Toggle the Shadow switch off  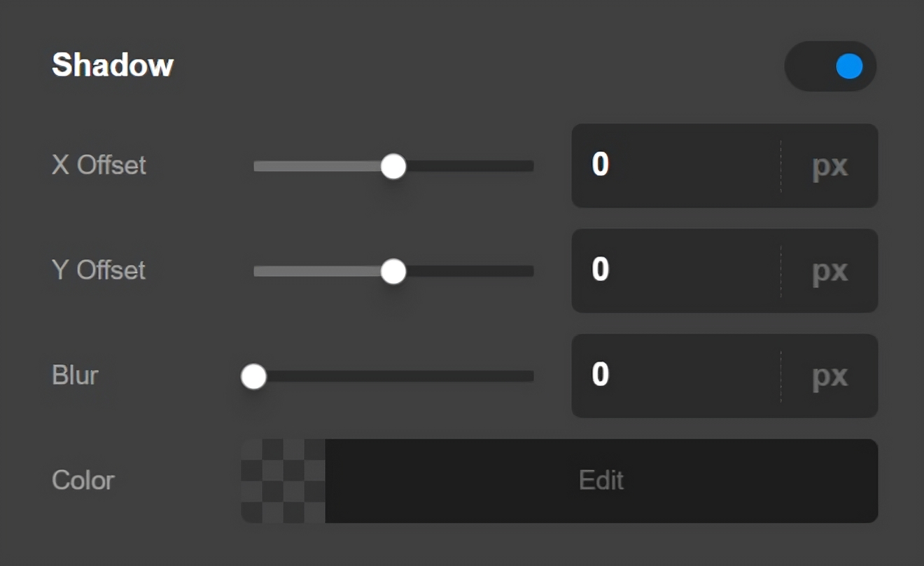click(x=830, y=67)
